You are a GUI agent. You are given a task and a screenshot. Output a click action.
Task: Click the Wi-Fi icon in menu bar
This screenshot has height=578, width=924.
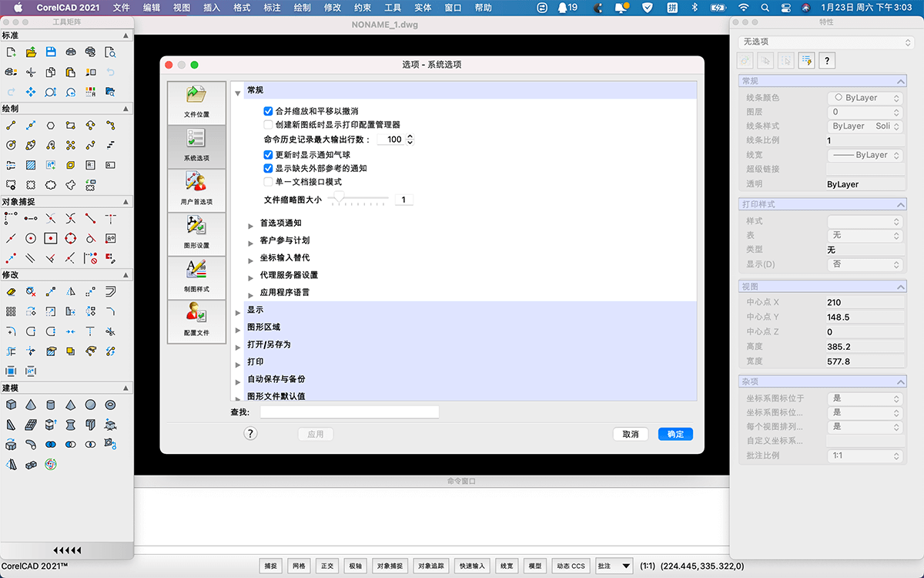click(743, 8)
